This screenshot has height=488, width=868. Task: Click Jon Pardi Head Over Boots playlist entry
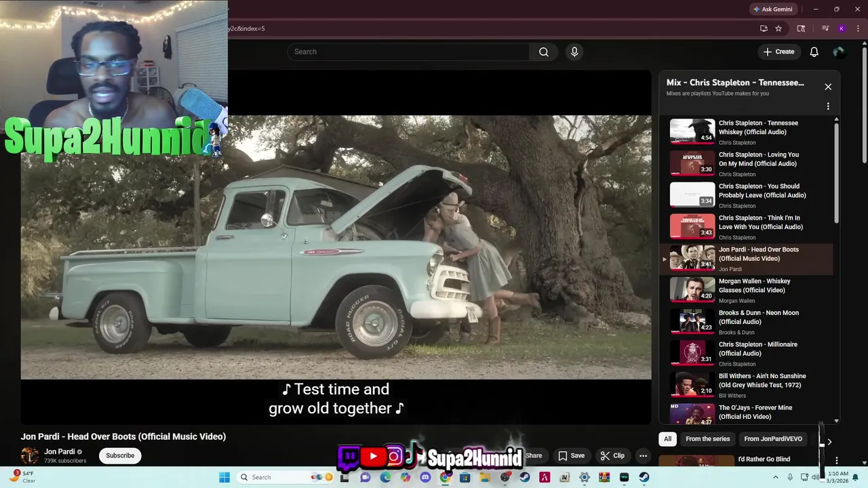point(746,259)
